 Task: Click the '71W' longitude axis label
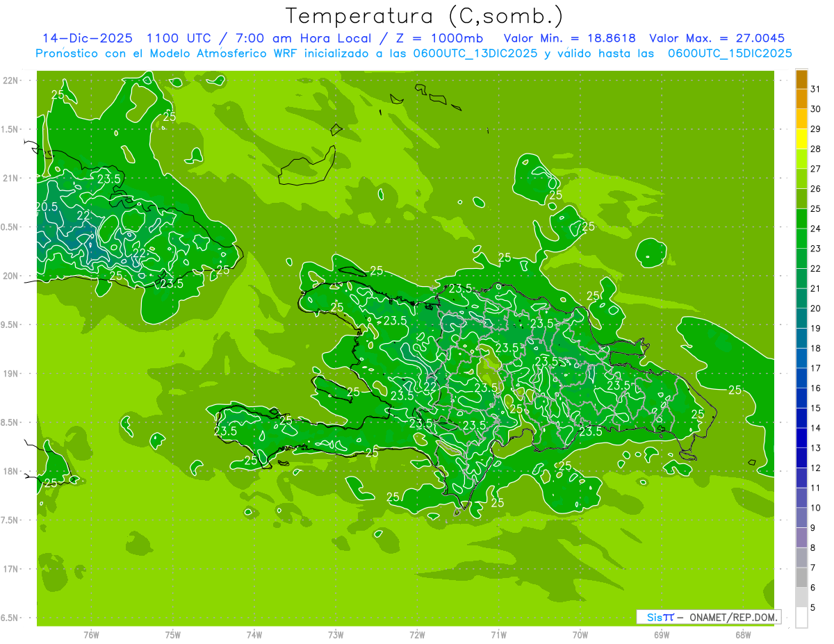point(498,635)
